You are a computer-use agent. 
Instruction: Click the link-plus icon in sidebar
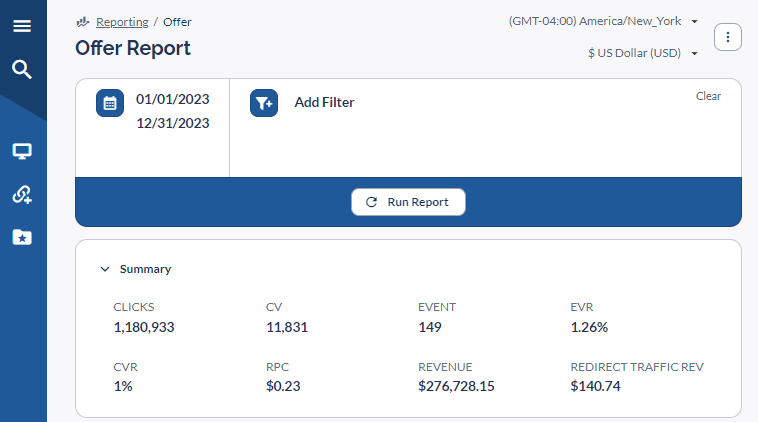pos(22,195)
